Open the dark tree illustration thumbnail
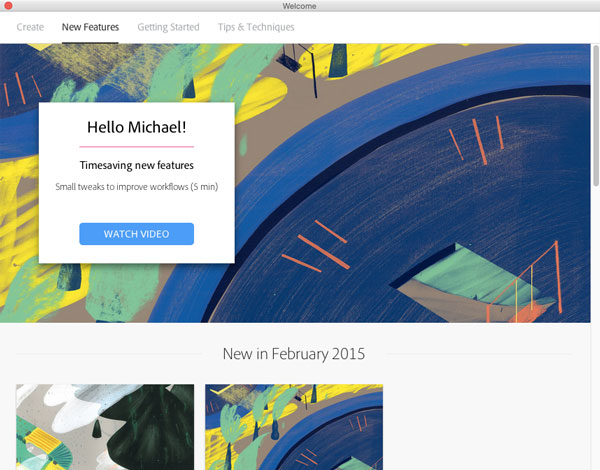Viewport: 600px width, 470px height. pyautogui.click(x=105, y=427)
